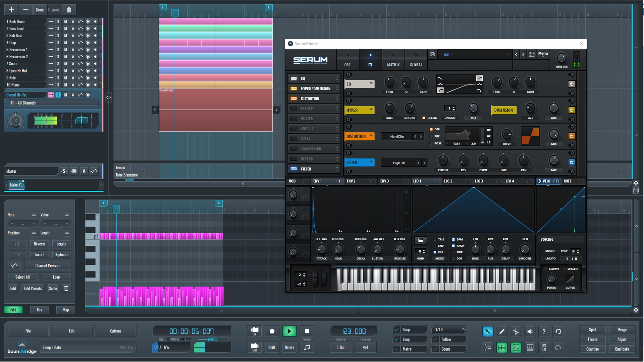Click the Select All button
Viewport: 644px width, 362px height.
click(22, 277)
